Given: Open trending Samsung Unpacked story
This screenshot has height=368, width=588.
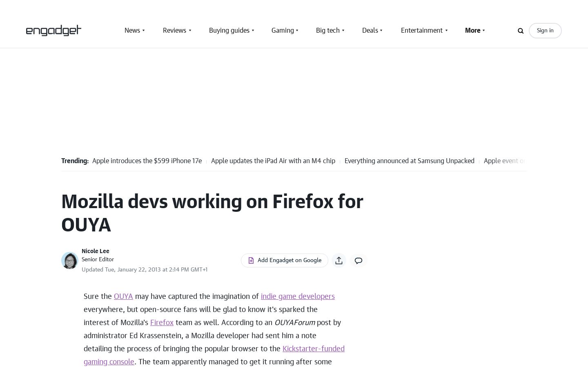Looking at the screenshot, I should (410, 161).
